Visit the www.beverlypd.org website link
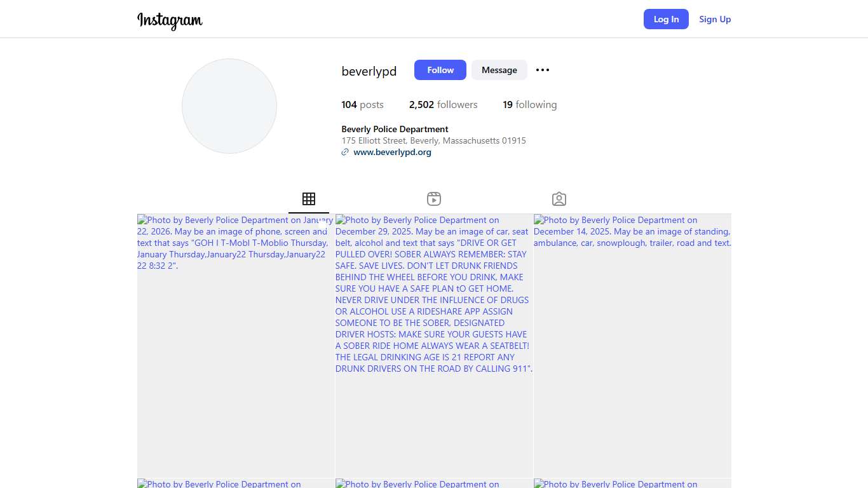The width and height of the screenshot is (868, 488). click(392, 152)
